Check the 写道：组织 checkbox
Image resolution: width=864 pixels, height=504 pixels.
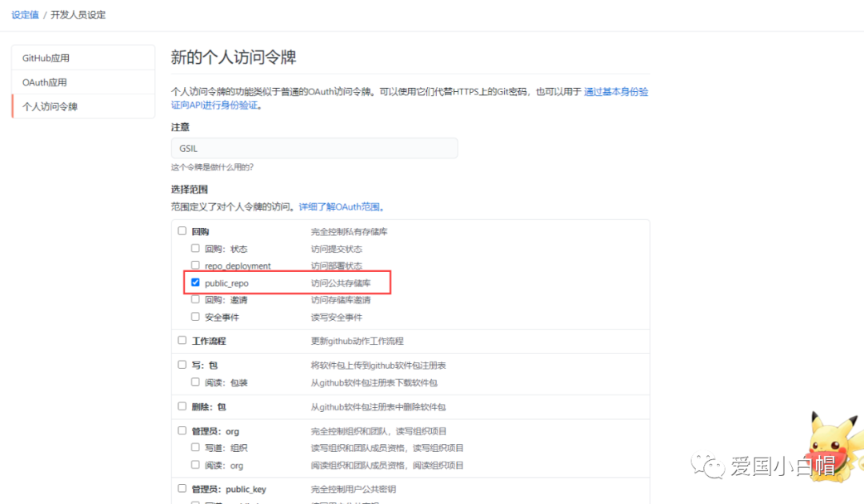pos(196,447)
